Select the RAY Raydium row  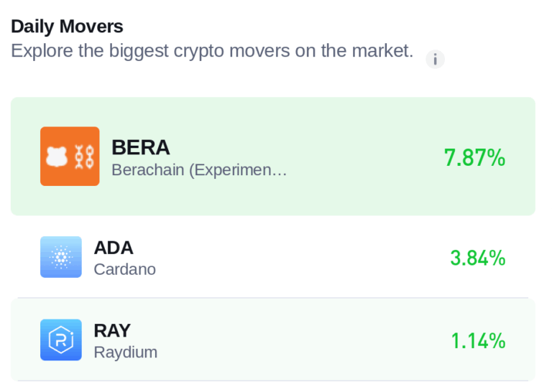click(x=273, y=340)
